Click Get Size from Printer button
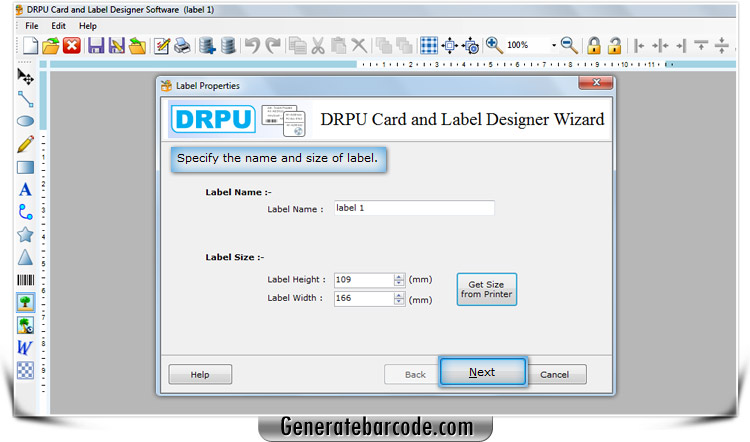 [486, 289]
